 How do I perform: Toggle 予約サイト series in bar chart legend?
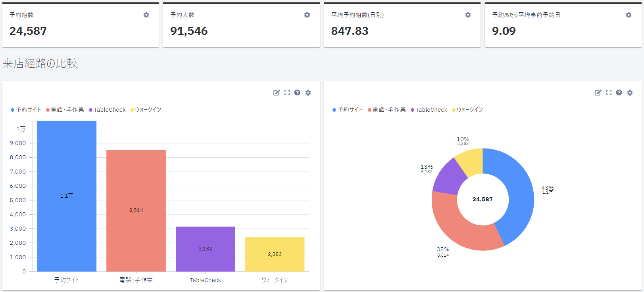click(x=26, y=110)
